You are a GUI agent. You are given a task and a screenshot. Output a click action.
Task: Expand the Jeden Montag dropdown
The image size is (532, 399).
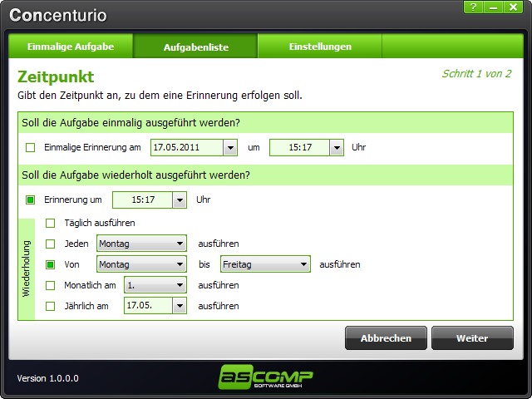tap(142, 244)
